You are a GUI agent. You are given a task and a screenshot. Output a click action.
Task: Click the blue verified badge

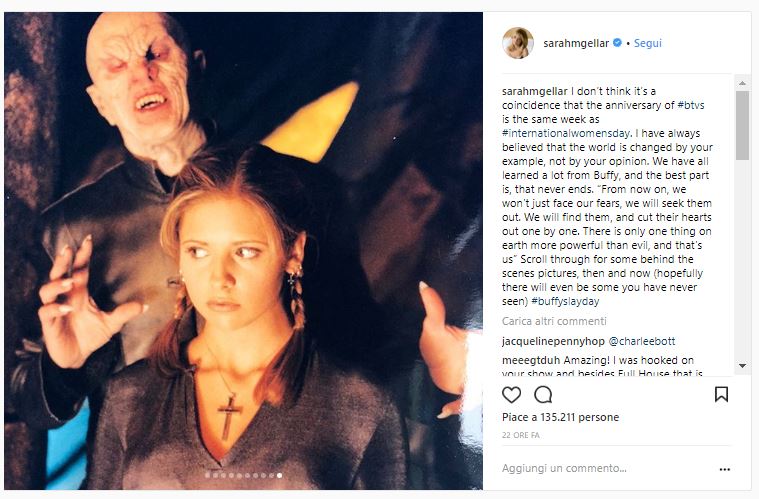point(617,43)
